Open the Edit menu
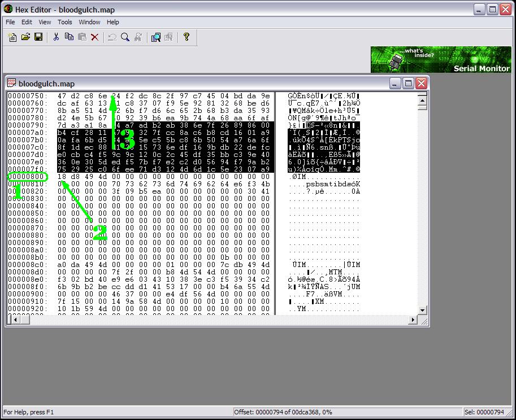 27,22
